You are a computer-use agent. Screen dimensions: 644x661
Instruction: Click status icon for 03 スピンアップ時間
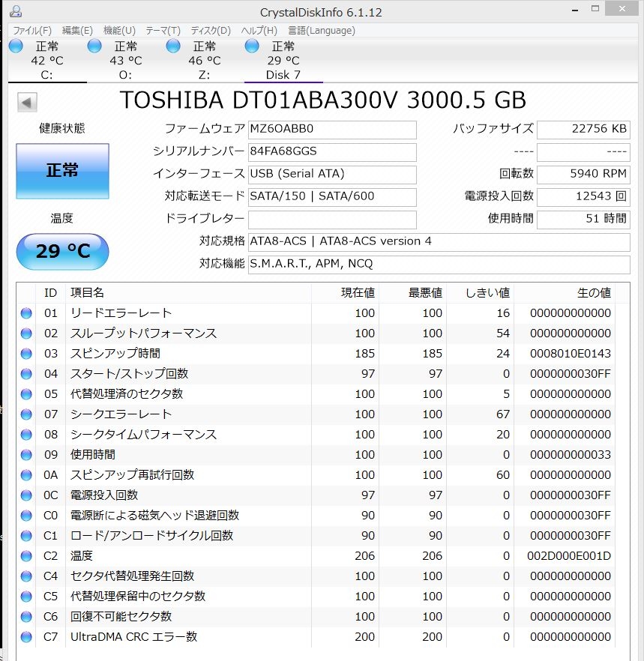(x=26, y=354)
